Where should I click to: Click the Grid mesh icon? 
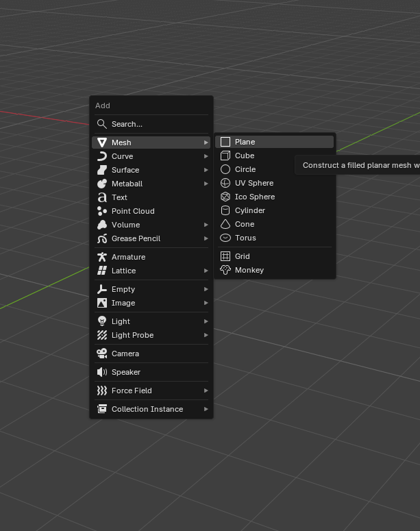click(x=225, y=256)
